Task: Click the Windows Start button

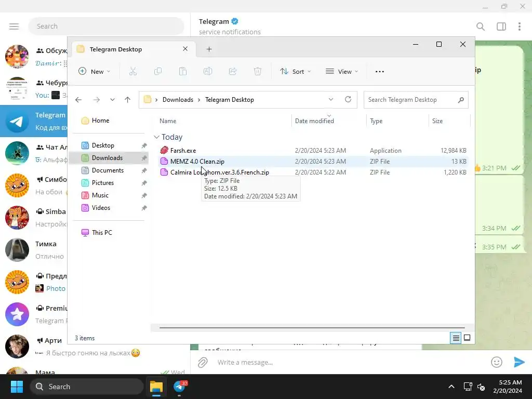Action: (17, 387)
